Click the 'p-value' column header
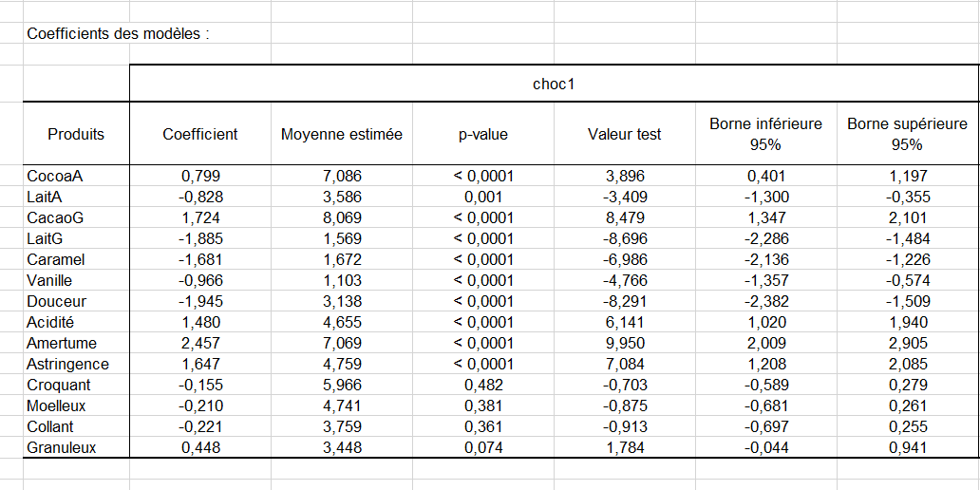Screen dimensions: 980x490 [x=483, y=134]
